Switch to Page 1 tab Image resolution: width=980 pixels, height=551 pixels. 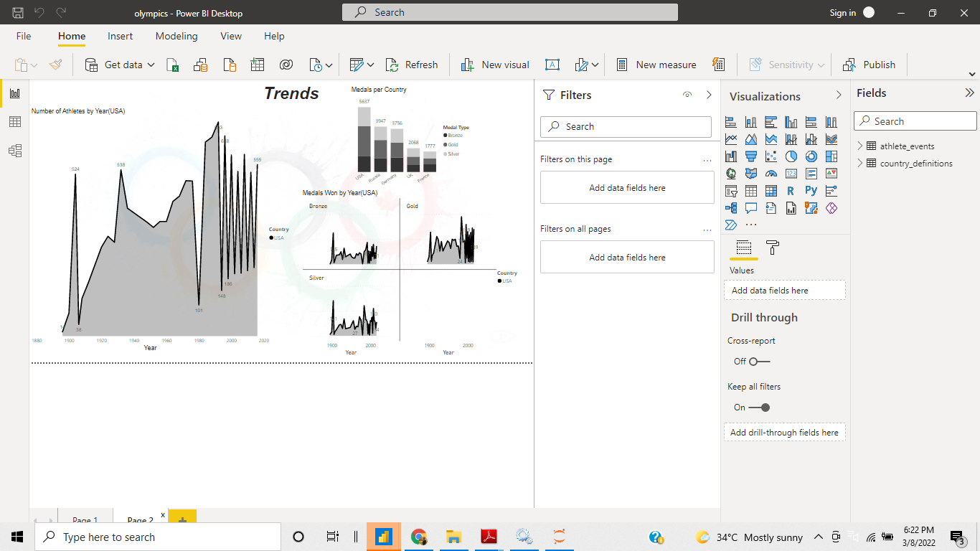point(84,518)
